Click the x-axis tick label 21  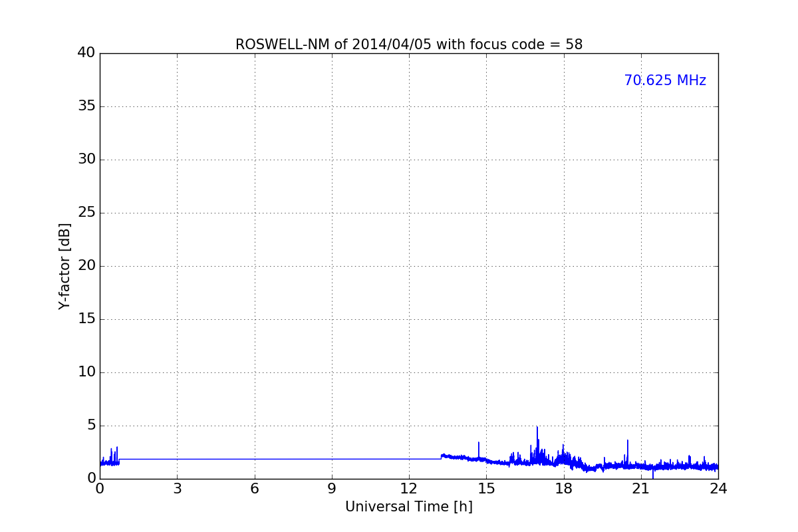(x=641, y=489)
